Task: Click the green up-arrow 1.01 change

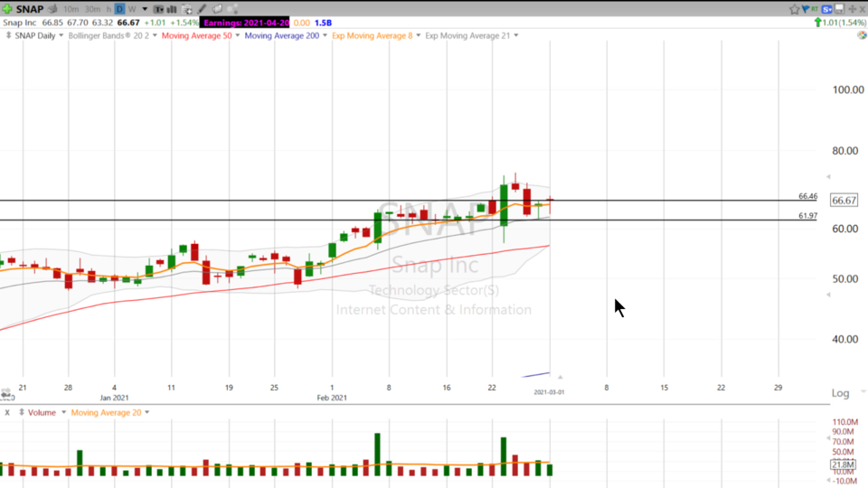Action: [x=839, y=23]
